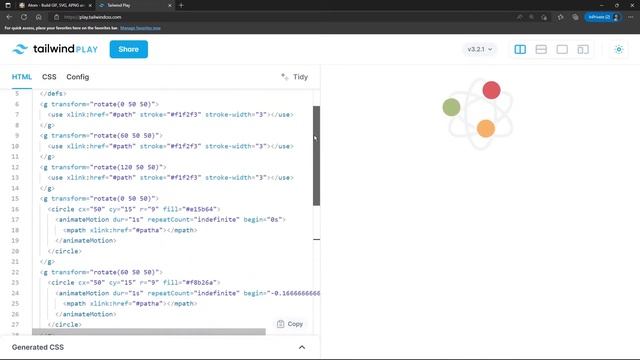Open tab actions menu icon
This screenshot has width=640, height=360.
tap(8, 5)
